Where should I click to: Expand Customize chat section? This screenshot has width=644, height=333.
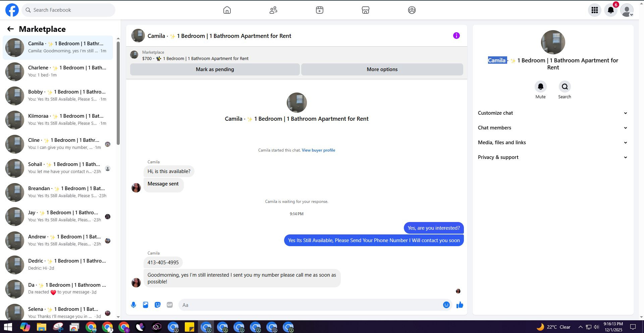coord(553,113)
